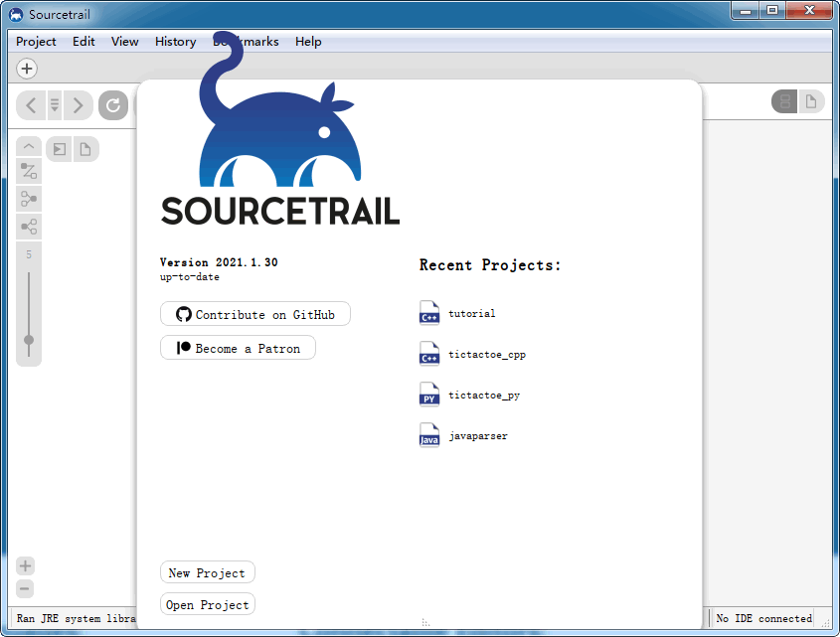This screenshot has height=637, width=840.
Task: Maximize the Sourcetrail window
Action: tap(772, 10)
